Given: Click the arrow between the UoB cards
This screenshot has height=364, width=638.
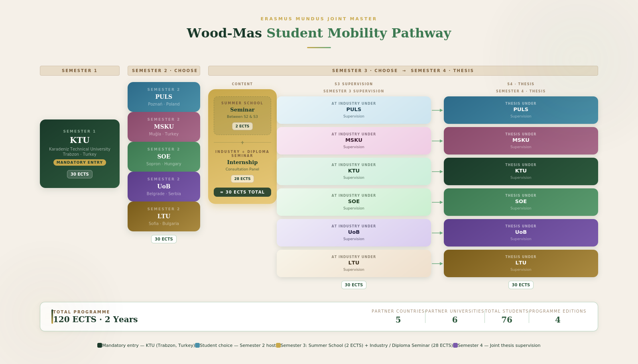Looking at the screenshot, I should click(x=437, y=233).
